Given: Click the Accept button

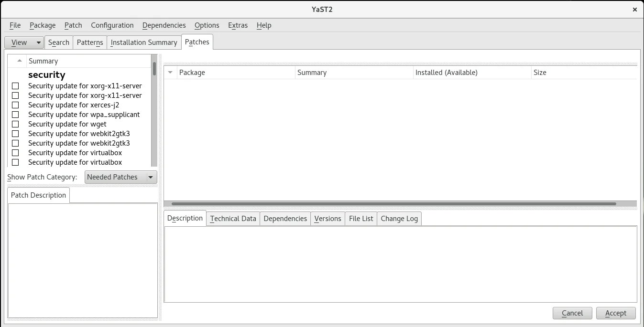Looking at the screenshot, I should (x=616, y=313).
